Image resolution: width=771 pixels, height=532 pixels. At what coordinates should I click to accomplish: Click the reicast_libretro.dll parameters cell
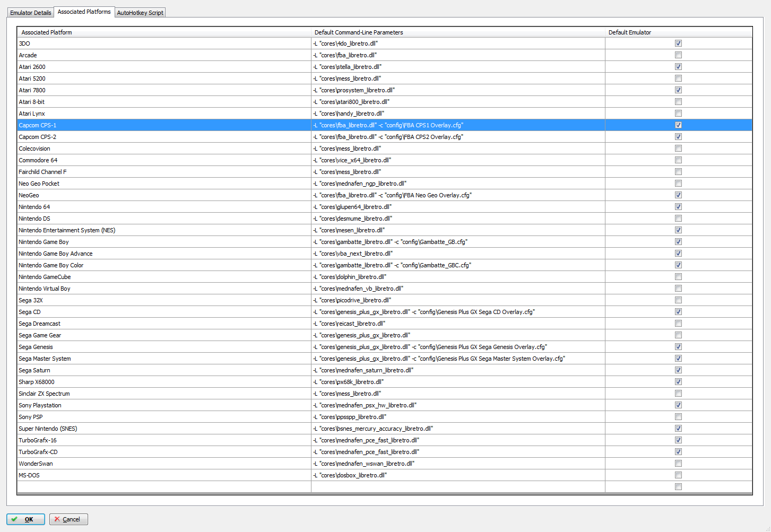(458, 324)
